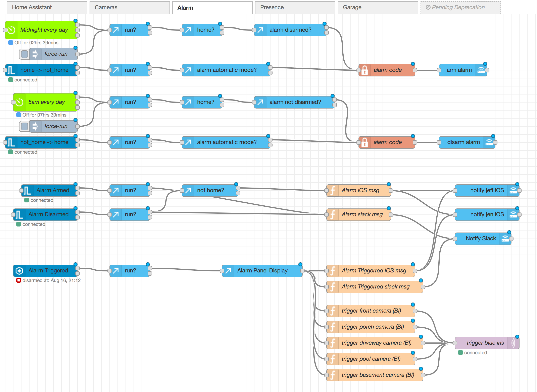This screenshot has width=537, height=392.
Task: Select the run? node after Alarm Disarmed
Action: pyautogui.click(x=130, y=214)
